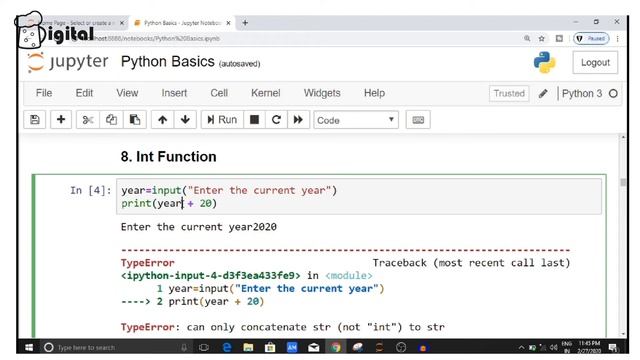The width and height of the screenshot is (640, 360).
Task: Open the Insert menu
Action: pyautogui.click(x=174, y=93)
